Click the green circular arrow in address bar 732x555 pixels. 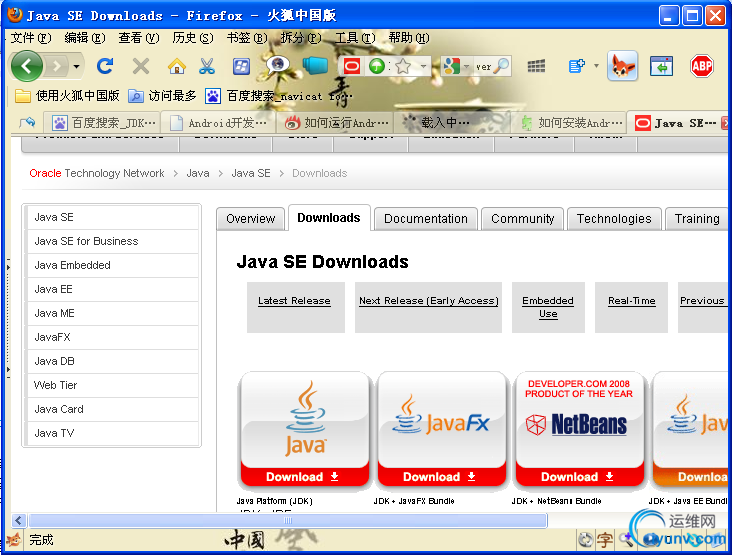click(377, 66)
